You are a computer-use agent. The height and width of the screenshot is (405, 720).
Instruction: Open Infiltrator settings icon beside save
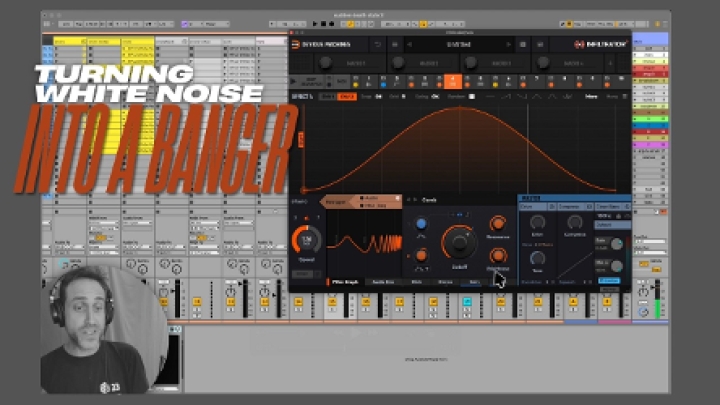coord(540,45)
